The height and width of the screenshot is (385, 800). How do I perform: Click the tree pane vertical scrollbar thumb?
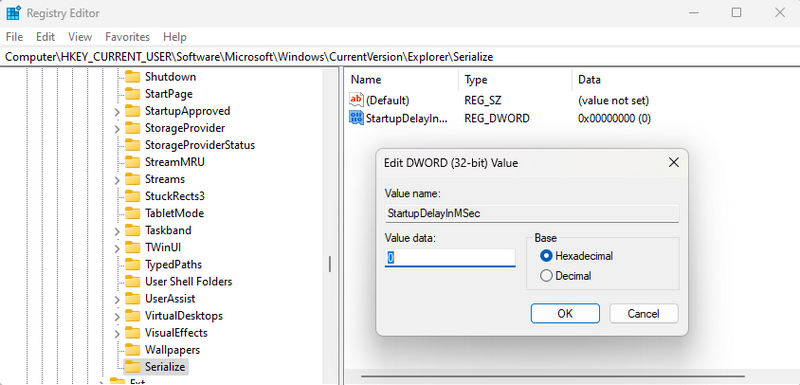(x=330, y=264)
